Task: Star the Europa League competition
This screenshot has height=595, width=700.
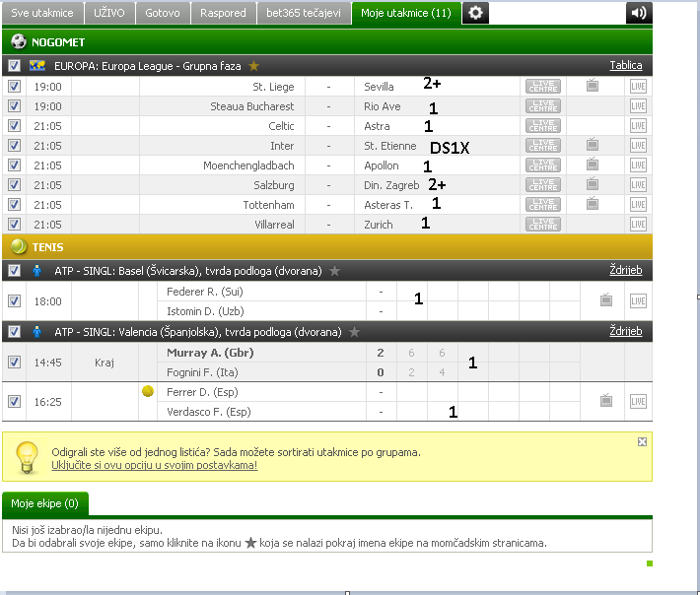Action: [x=253, y=66]
